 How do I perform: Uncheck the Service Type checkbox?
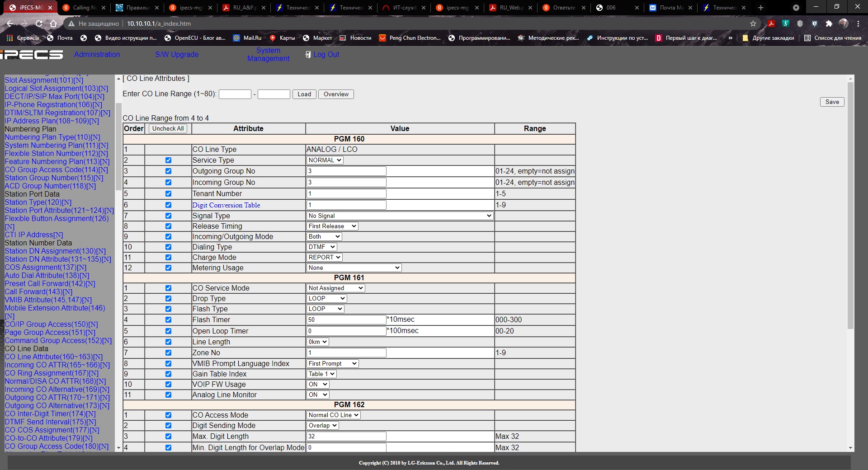[168, 160]
